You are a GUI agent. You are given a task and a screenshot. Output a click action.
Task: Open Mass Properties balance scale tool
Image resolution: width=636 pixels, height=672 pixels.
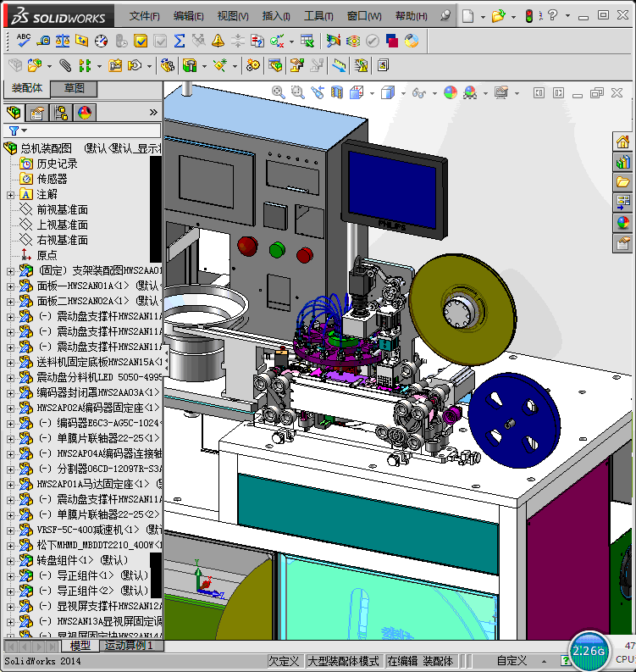[63, 41]
